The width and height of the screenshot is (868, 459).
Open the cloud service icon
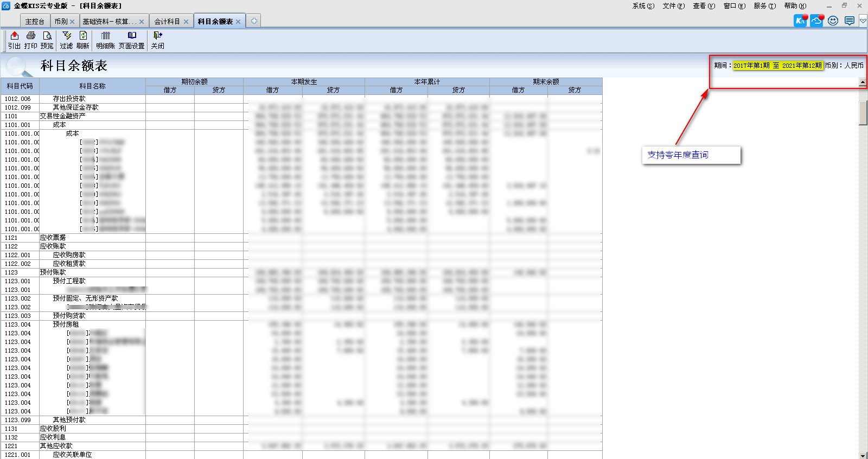tap(816, 21)
